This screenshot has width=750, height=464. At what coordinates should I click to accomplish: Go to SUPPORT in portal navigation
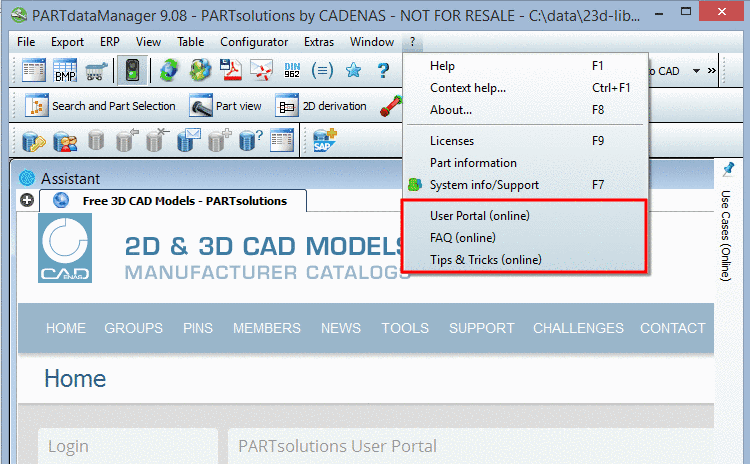pos(482,328)
